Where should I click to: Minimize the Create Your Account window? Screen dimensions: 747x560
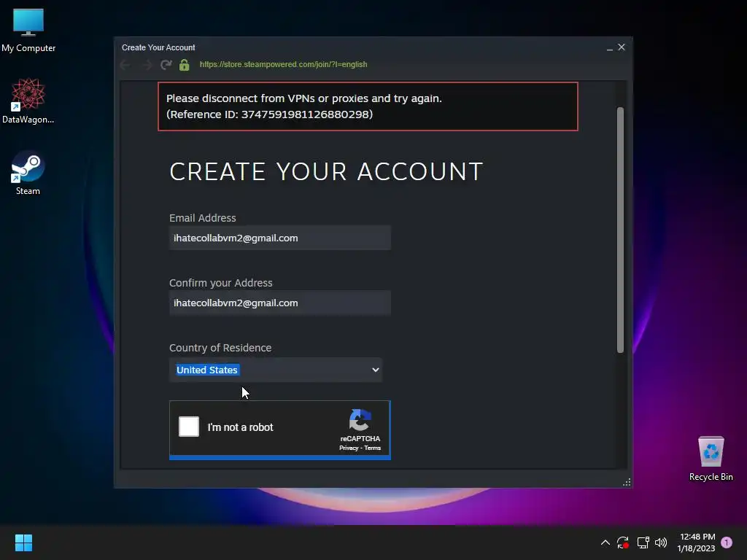click(x=609, y=47)
